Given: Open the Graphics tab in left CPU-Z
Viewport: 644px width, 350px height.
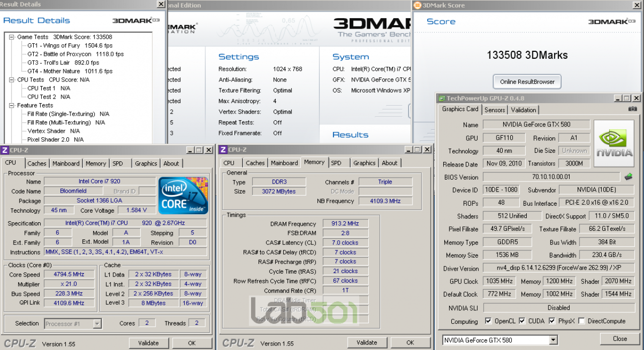Looking at the screenshot, I should [146, 163].
